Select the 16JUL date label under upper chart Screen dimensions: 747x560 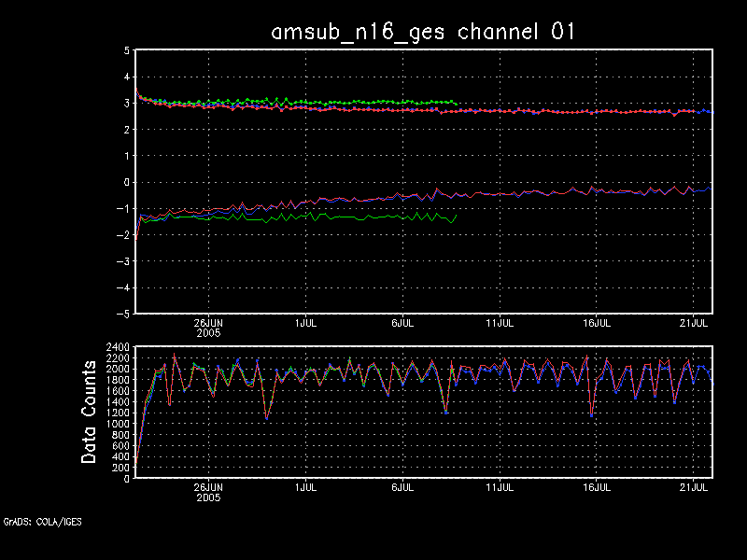598,322
